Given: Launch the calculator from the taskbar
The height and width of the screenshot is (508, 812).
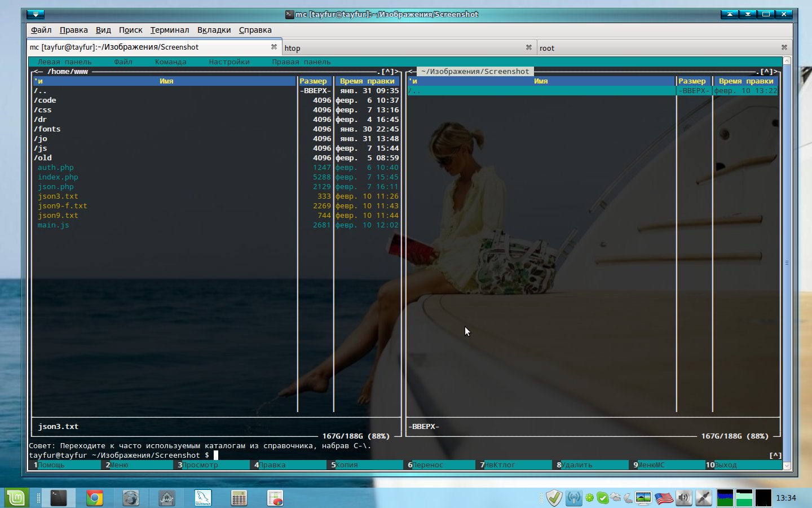Looking at the screenshot, I should pos(239,498).
